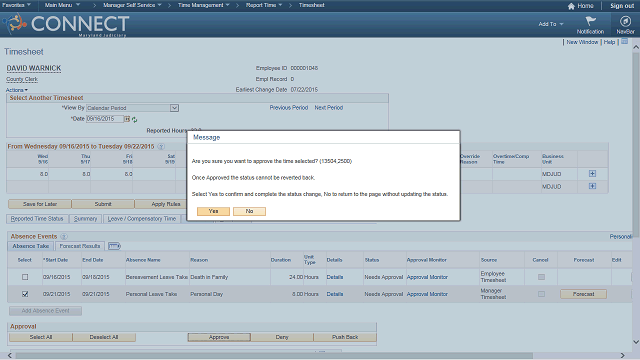
Task: Open Details link for Personal Leave row
Action: [x=335, y=294]
